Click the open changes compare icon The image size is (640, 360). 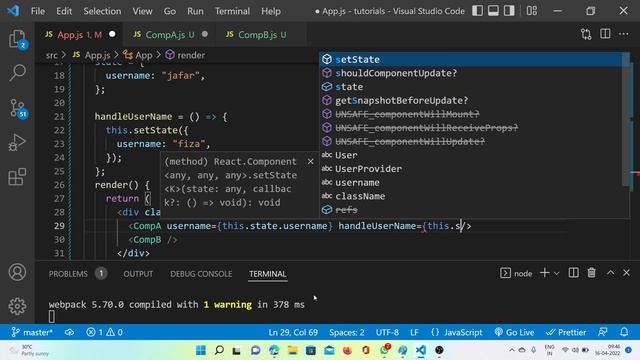pyautogui.click(x=586, y=34)
